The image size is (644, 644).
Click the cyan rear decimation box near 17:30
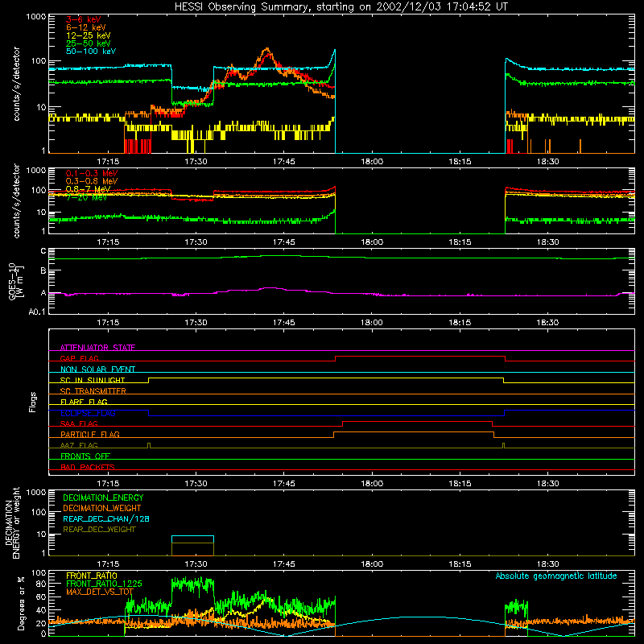click(x=192, y=536)
